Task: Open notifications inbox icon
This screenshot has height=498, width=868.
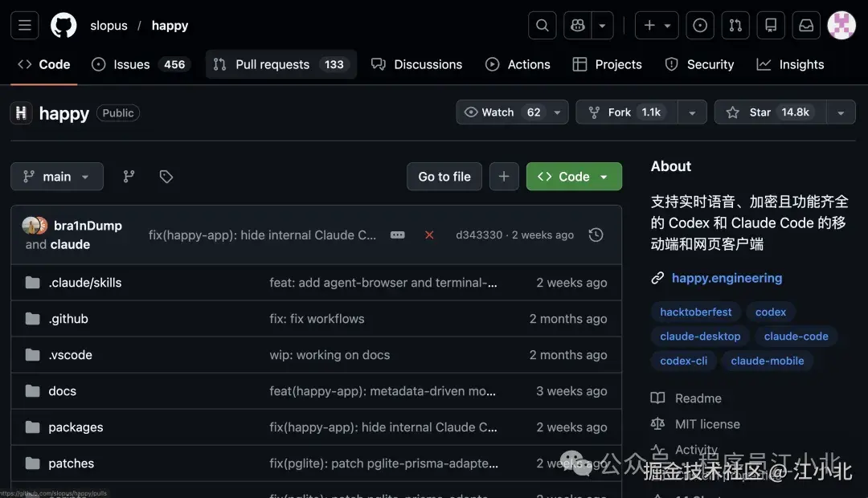Action: coord(806,26)
